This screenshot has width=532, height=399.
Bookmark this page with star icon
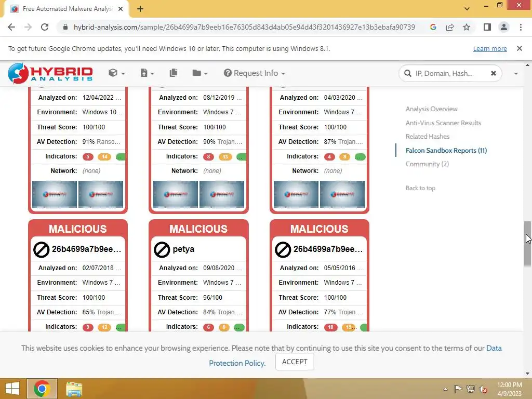(467, 27)
